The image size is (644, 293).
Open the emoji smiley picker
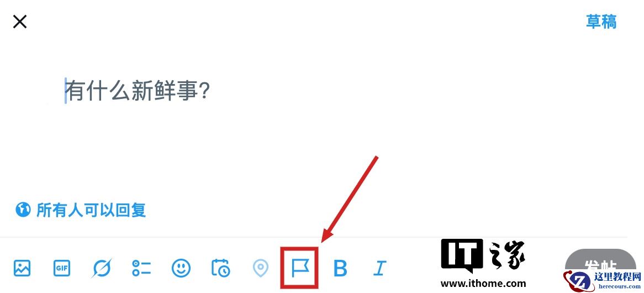point(181,268)
